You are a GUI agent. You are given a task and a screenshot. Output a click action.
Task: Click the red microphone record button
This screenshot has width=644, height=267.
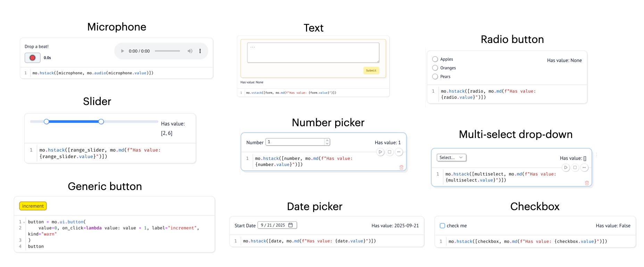tap(32, 58)
